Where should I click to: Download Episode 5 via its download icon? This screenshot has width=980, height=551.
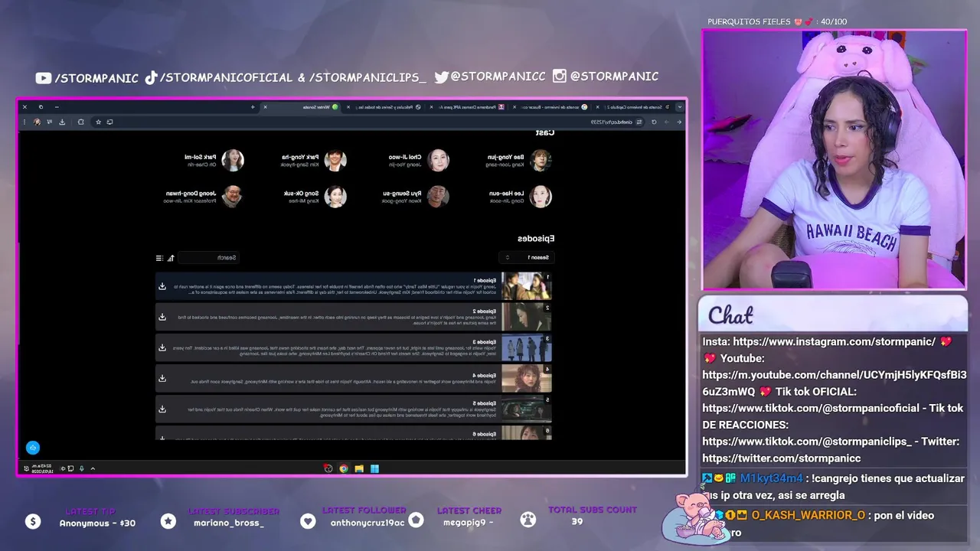(162, 409)
